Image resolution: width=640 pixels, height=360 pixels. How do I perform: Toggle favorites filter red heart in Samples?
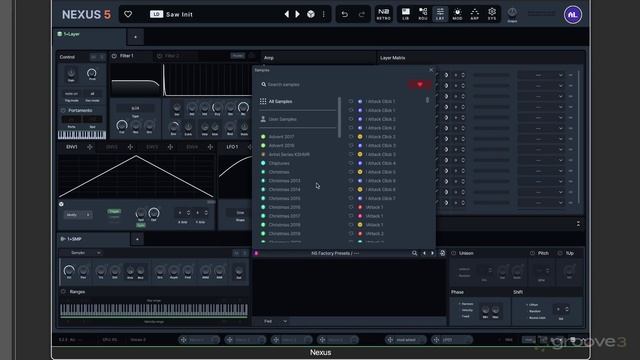pos(420,84)
